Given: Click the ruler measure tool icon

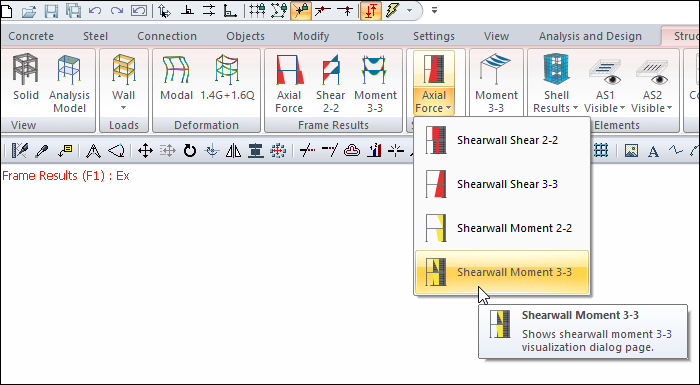Looking at the screenshot, I should tap(20, 151).
